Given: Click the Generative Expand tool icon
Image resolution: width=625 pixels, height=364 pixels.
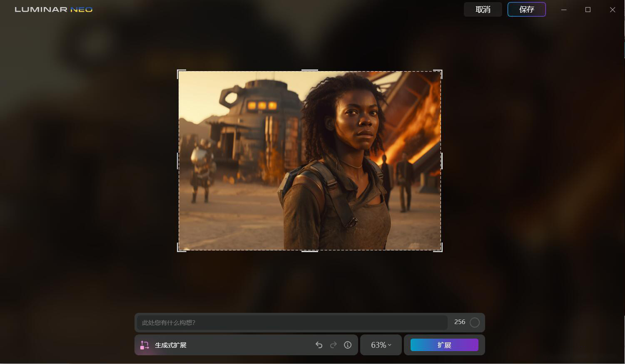Looking at the screenshot, I should (144, 345).
